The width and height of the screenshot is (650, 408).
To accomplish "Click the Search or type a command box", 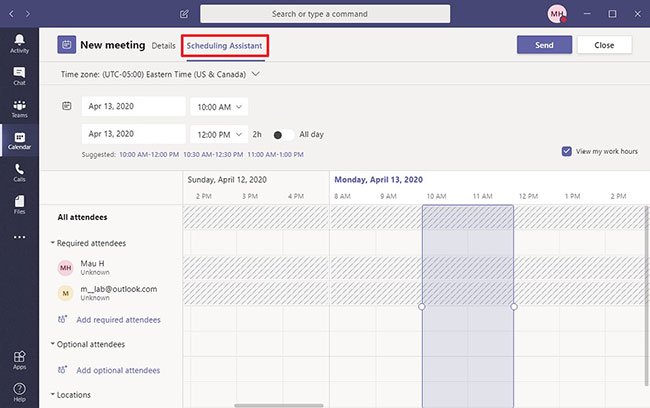I will (x=325, y=14).
